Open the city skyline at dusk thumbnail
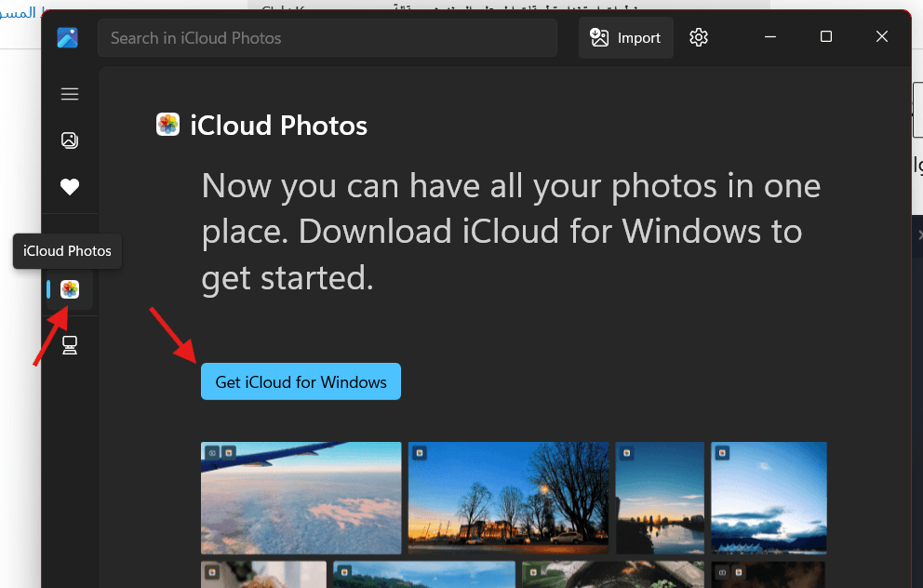Screen dimensions: 923x588 (x=660, y=498)
